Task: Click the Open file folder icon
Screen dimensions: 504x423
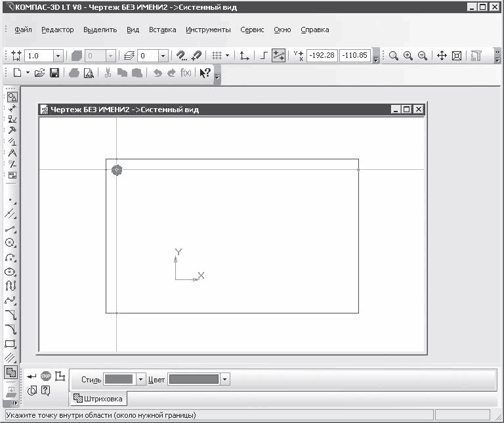Action: (40, 73)
